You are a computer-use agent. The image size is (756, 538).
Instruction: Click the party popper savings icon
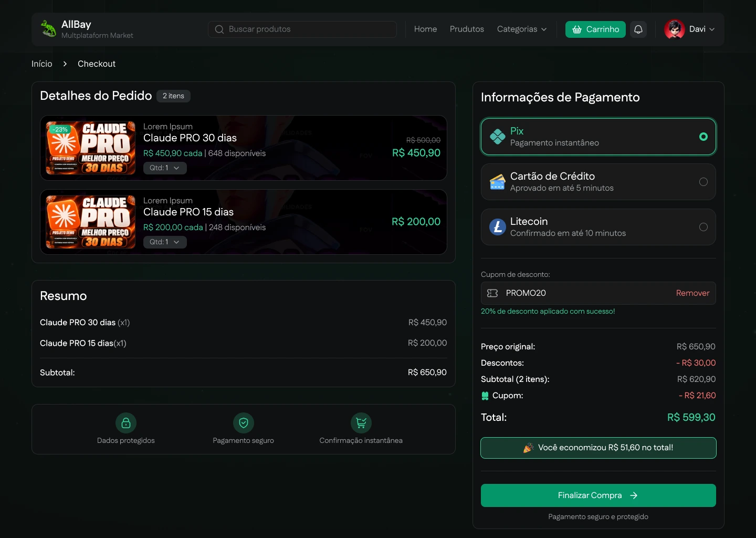click(x=529, y=448)
